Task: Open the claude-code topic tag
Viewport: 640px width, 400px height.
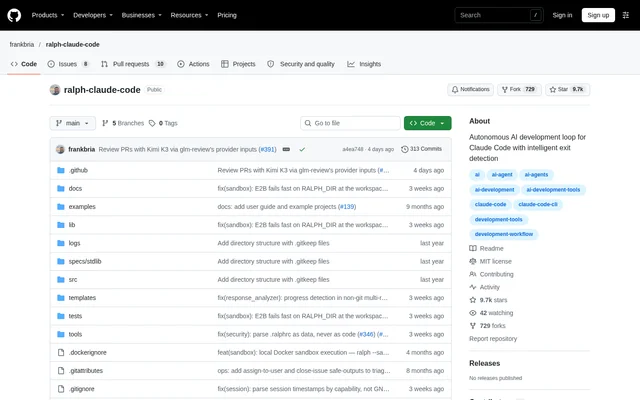Action: [x=490, y=204]
